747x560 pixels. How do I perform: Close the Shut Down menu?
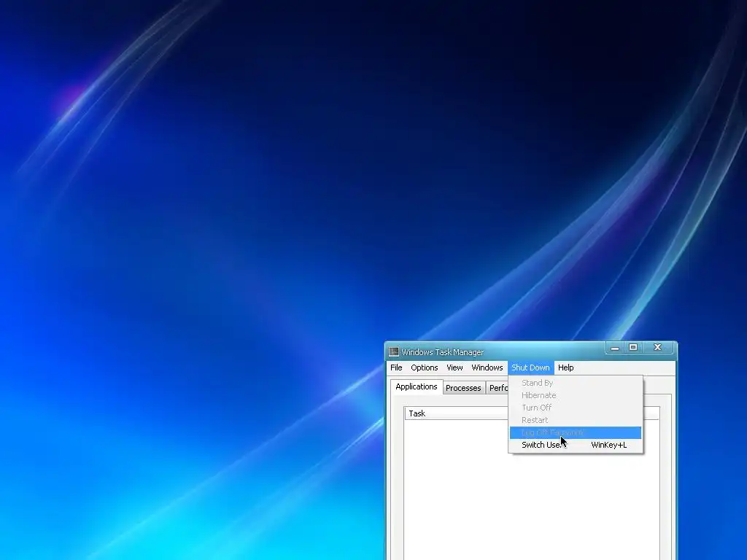pos(531,367)
